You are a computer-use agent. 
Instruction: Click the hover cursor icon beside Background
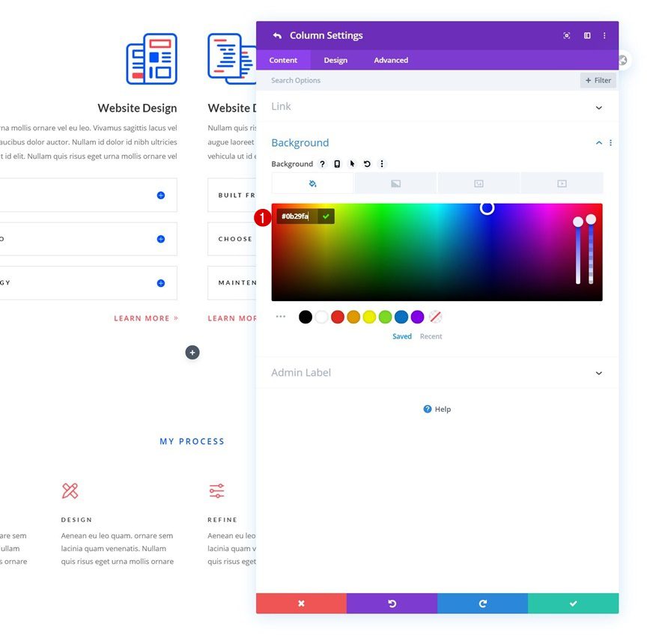[352, 164]
